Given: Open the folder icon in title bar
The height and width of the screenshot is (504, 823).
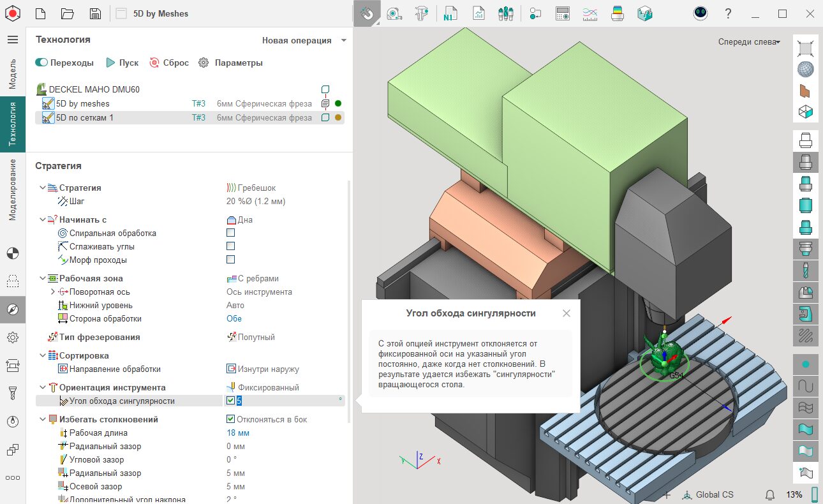Looking at the screenshot, I should click(68, 13).
